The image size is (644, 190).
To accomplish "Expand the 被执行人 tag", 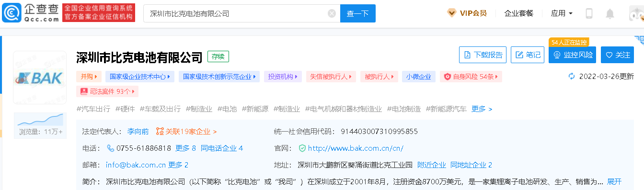I will click(x=379, y=77).
